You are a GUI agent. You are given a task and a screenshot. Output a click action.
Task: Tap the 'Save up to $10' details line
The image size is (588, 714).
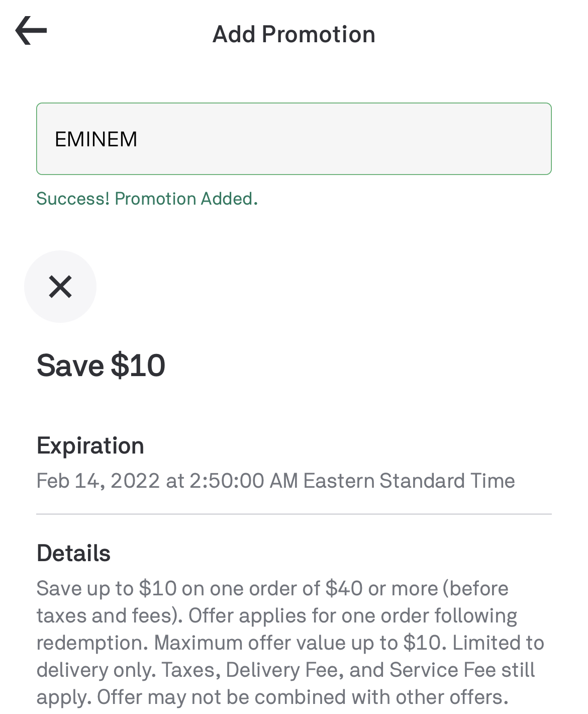tap(107, 588)
